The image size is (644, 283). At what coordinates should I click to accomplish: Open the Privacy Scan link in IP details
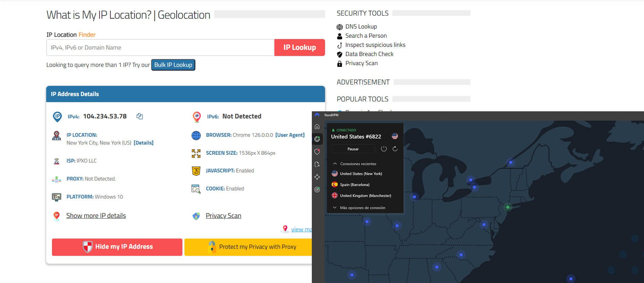223,216
